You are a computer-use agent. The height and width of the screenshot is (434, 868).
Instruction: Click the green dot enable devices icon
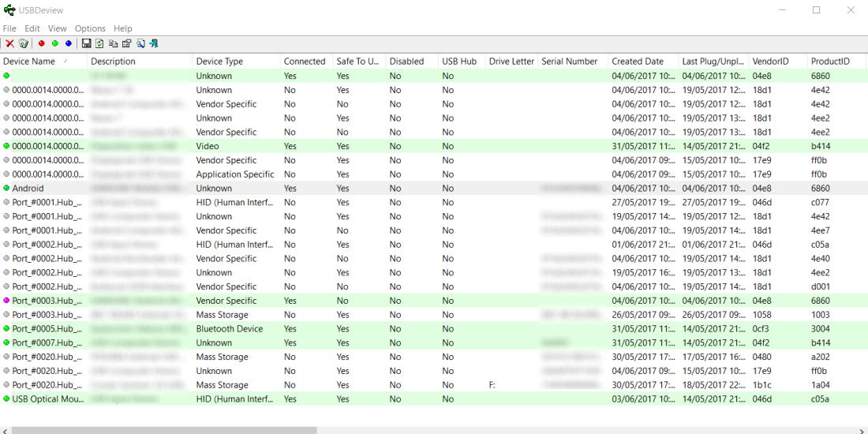55,43
